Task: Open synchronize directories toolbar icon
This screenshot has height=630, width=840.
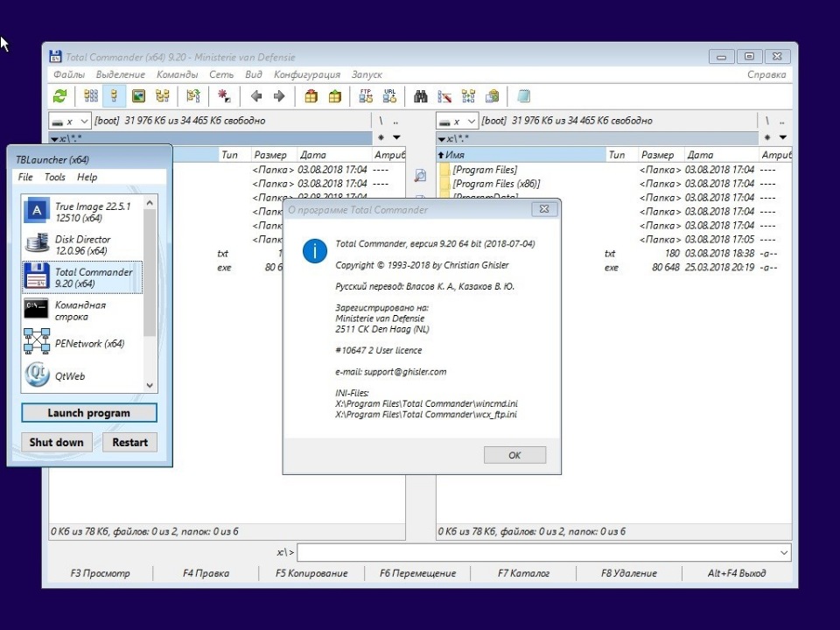Action: (468, 96)
